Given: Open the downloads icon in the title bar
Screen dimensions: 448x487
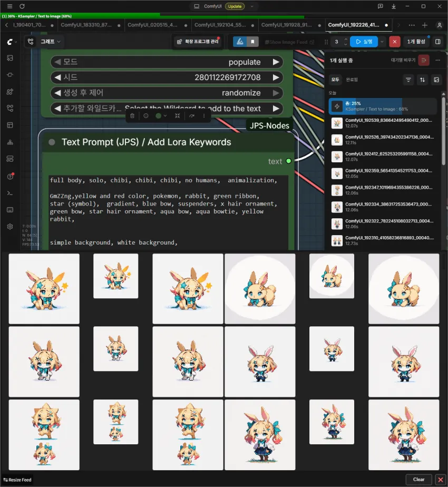Looking at the screenshot, I should (x=394, y=6).
